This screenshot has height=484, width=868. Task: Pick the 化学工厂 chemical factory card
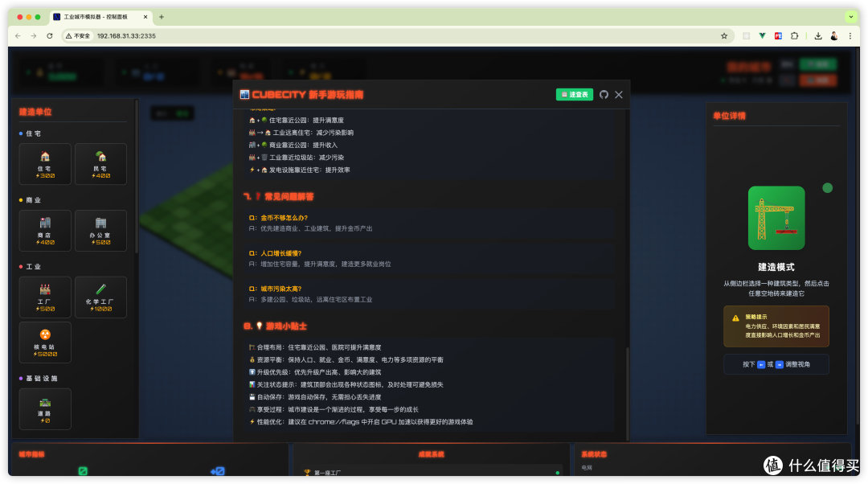[100, 297]
